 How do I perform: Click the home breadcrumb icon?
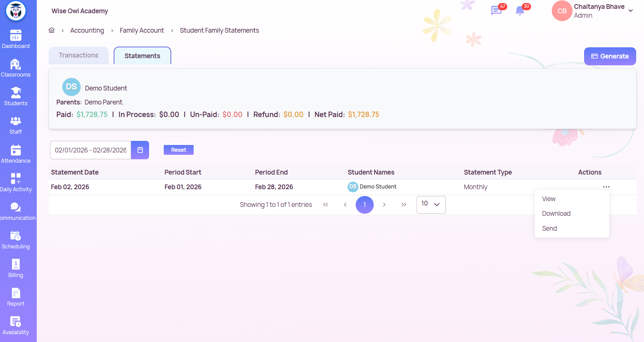point(52,30)
